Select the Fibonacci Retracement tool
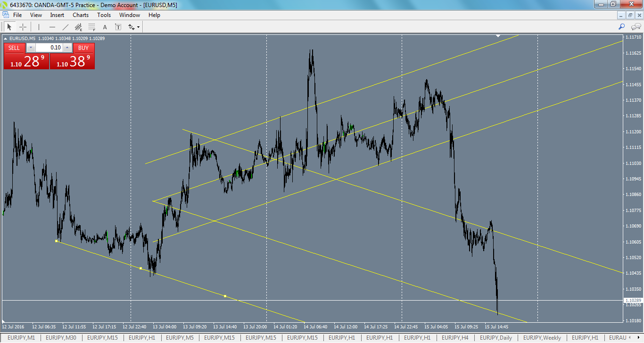 [91, 27]
